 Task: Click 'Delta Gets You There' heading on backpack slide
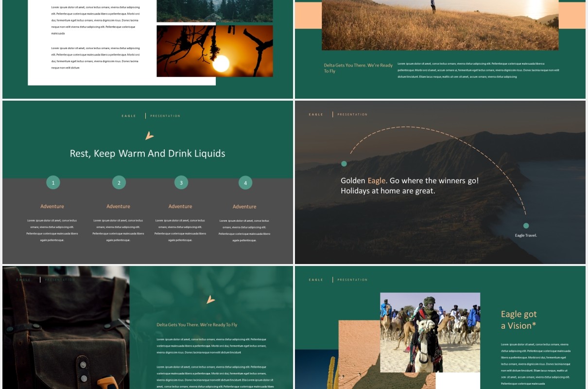coord(197,324)
